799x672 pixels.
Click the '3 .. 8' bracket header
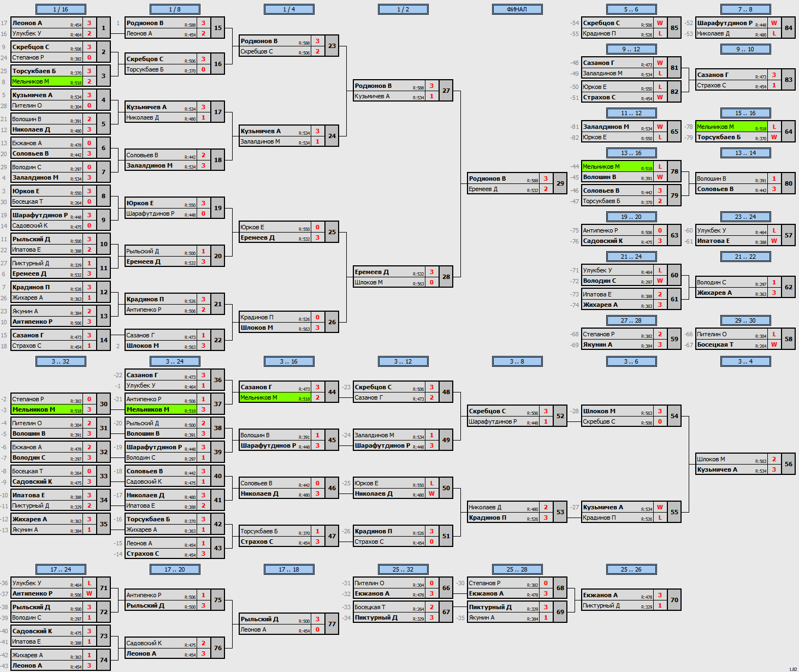coord(517,361)
